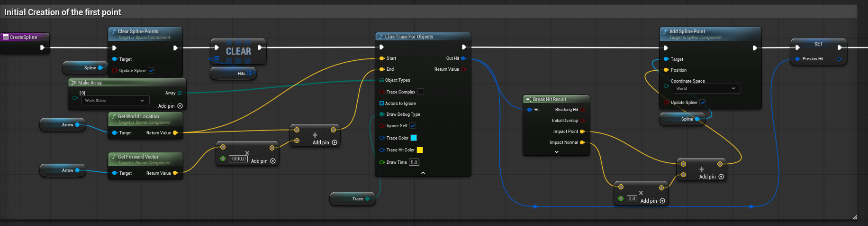868x226 pixels.
Task: Uncheck the Ignore Self checkbox
Action: [413, 126]
